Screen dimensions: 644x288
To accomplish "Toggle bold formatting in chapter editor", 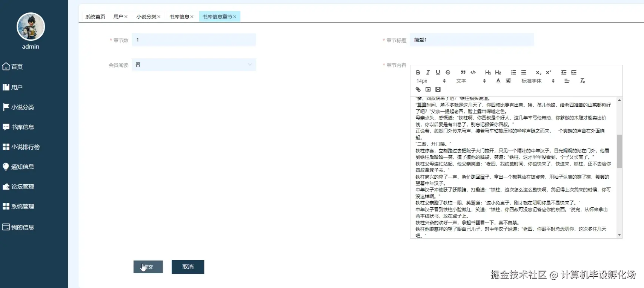I will [x=418, y=72].
